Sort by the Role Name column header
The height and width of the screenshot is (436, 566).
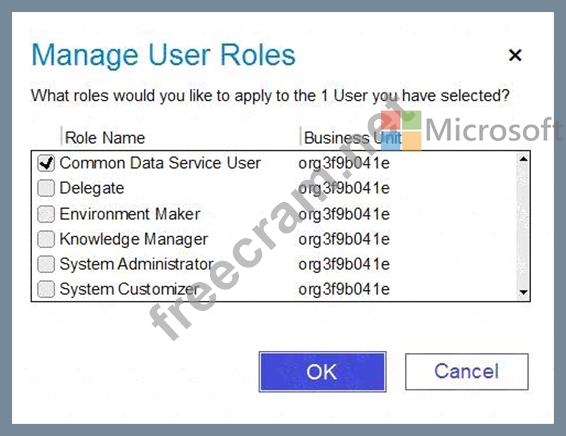(x=105, y=138)
